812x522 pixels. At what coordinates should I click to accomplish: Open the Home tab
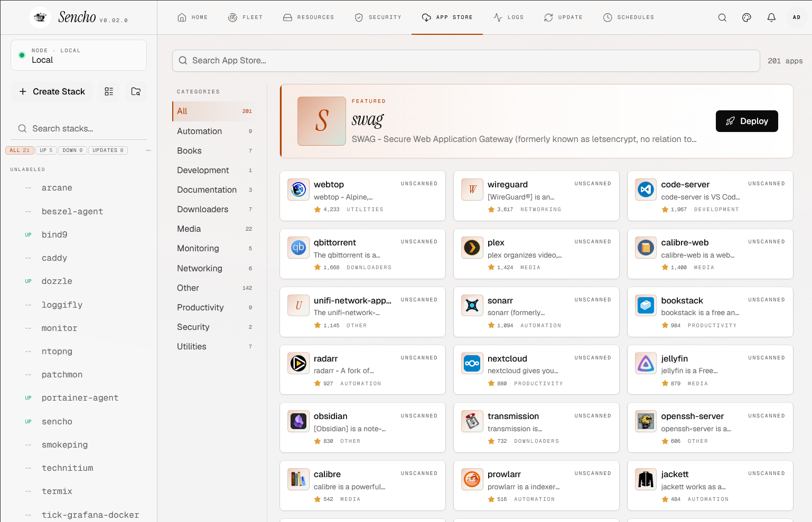pyautogui.click(x=193, y=17)
